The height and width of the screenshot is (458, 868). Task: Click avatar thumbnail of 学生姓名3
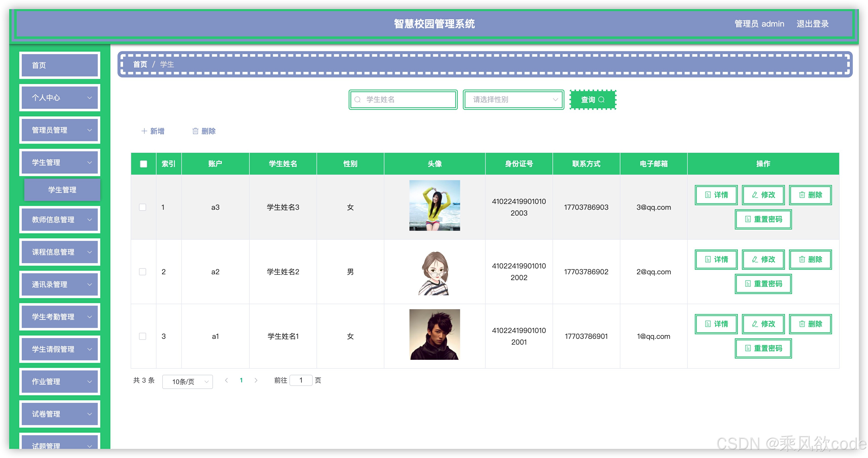pyautogui.click(x=434, y=205)
